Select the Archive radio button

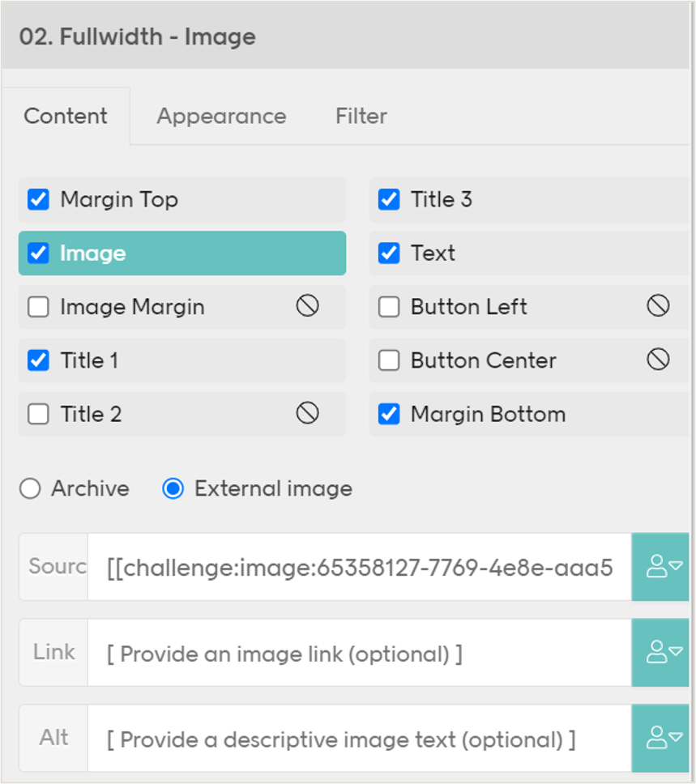30,488
